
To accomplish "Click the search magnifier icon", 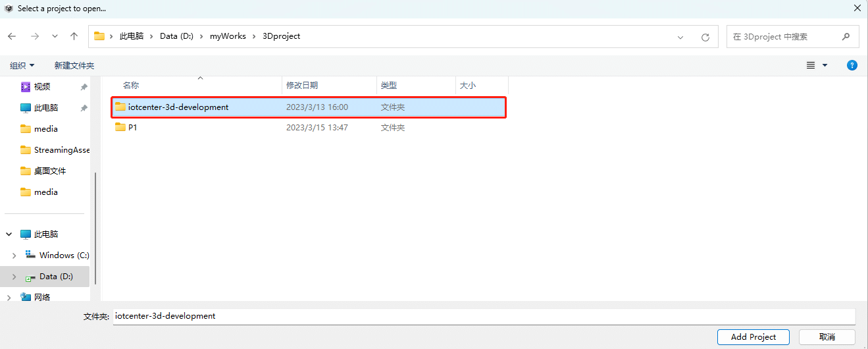I will pyautogui.click(x=846, y=37).
